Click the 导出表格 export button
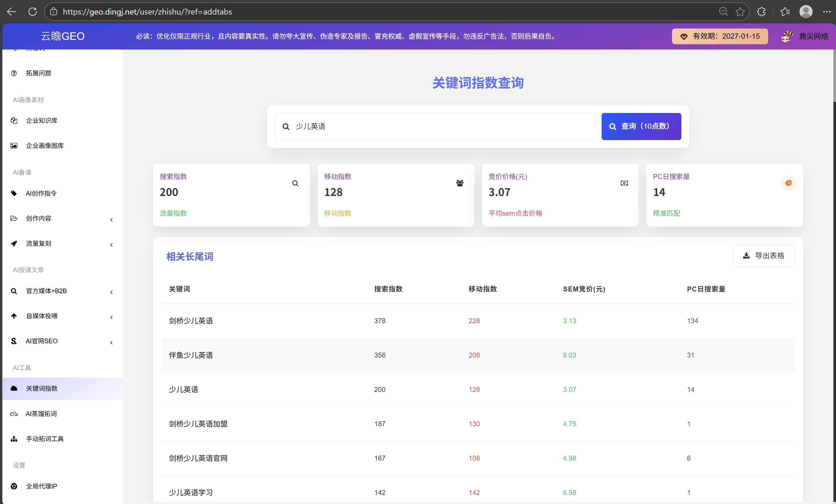This screenshot has height=504, width=836. (x=763, y=256)
